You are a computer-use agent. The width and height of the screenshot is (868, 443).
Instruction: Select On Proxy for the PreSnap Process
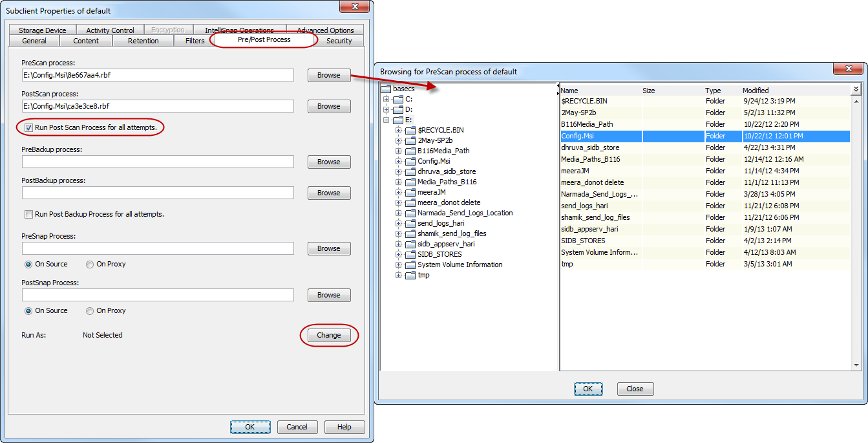point(90,264)
